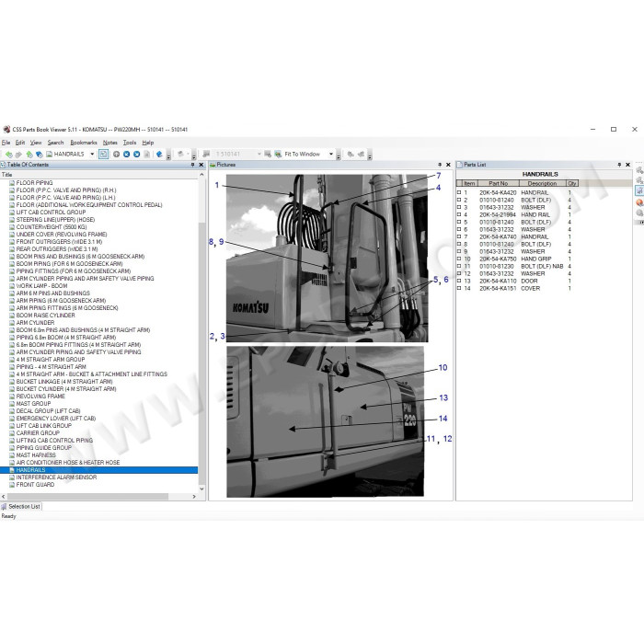Viewport: 644px width, 644px height.
Task: Click first grey icon after Fit To Window
Action: (x=351, y=154)
